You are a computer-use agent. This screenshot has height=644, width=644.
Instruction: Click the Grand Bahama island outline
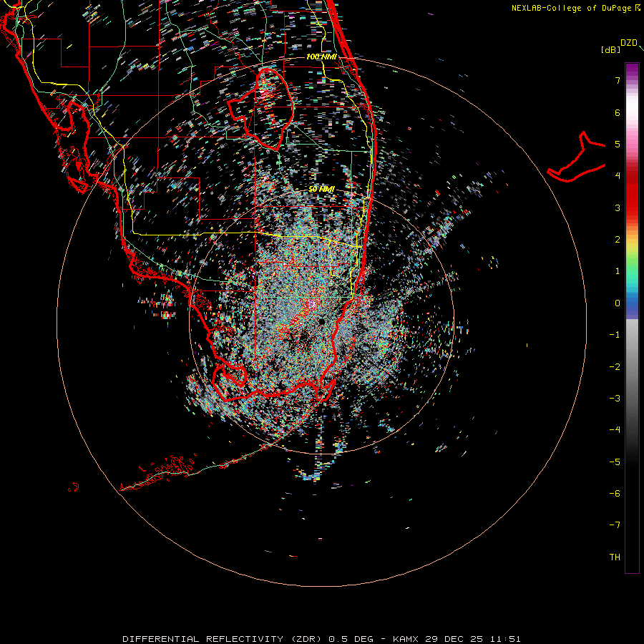click(x=577, y=157)
